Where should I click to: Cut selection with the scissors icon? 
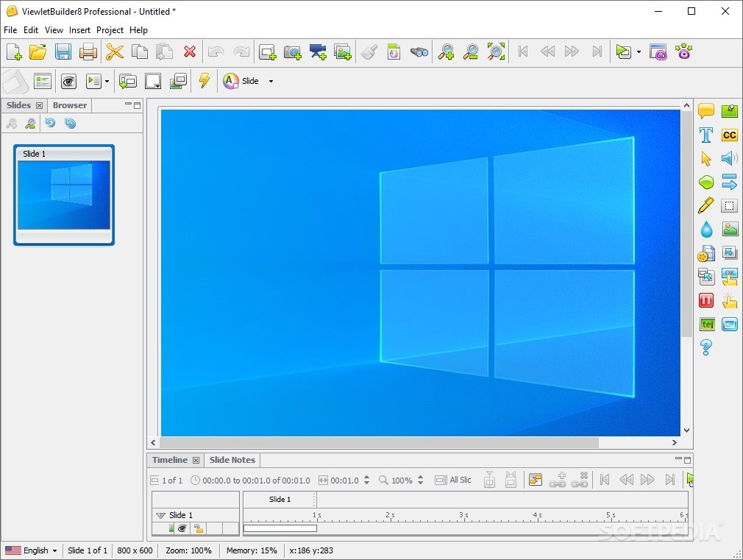click(115, 52)
